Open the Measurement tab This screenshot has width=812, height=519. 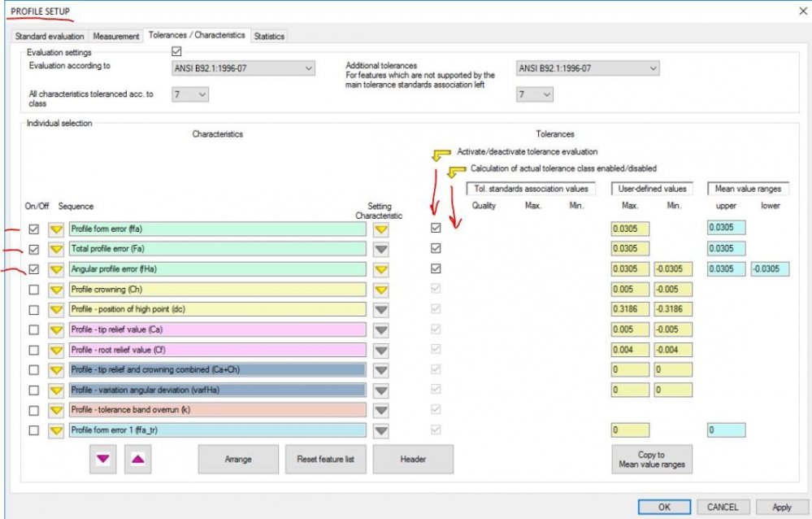point(115,37)
